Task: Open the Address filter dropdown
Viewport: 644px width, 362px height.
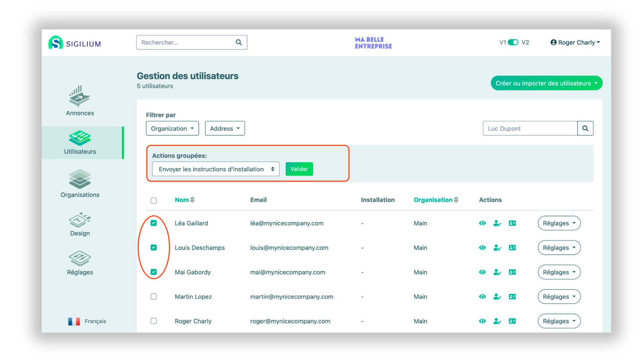Action: 225,128
